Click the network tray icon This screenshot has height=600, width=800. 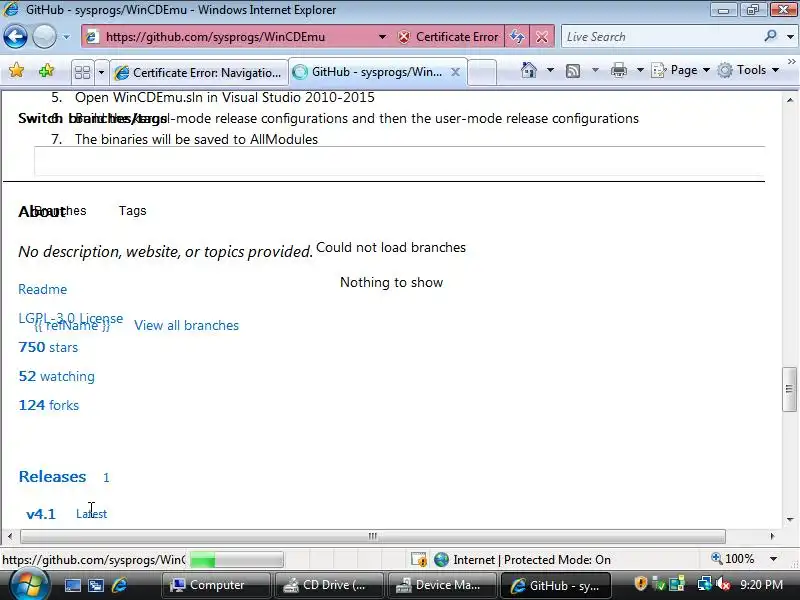(705, 584)
